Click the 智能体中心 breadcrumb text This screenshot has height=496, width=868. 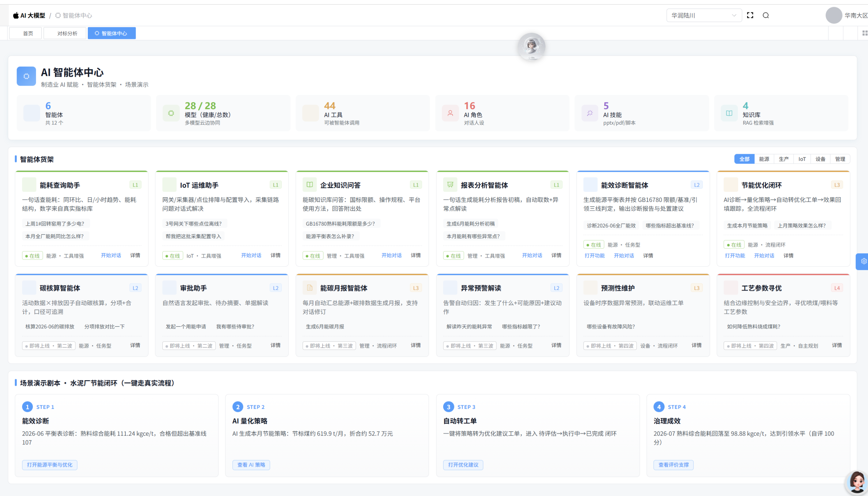tap(77, 15)
